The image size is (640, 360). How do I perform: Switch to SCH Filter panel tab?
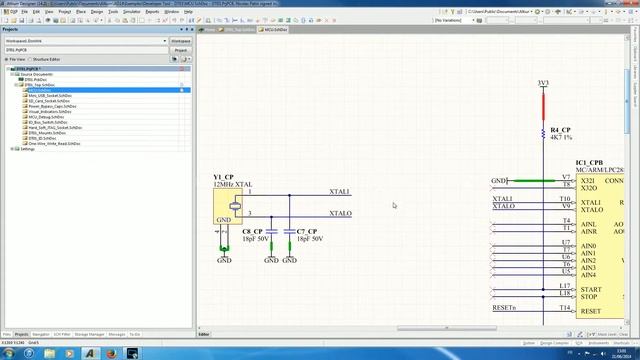(x=62, y=334)
